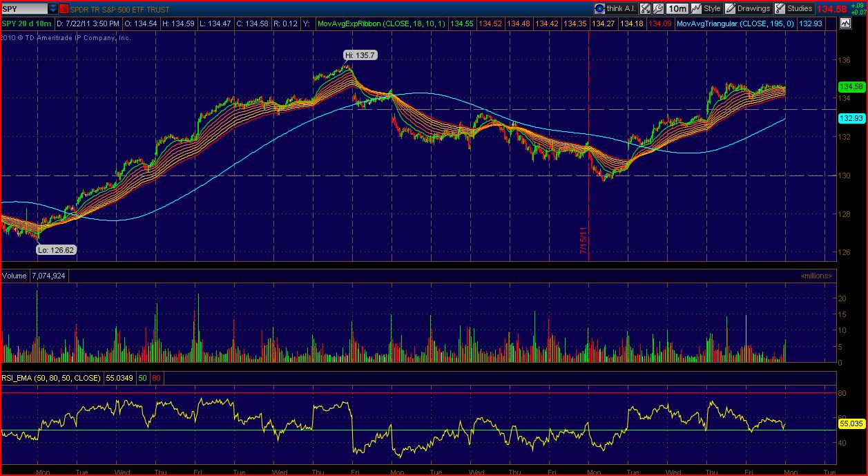Click the <millions> volume scale label
868x476 pixels.
816,276
